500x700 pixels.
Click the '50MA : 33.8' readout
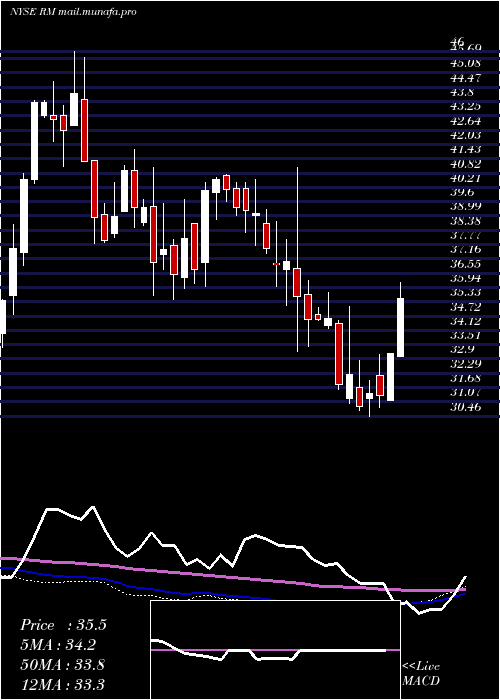(62, 665)
